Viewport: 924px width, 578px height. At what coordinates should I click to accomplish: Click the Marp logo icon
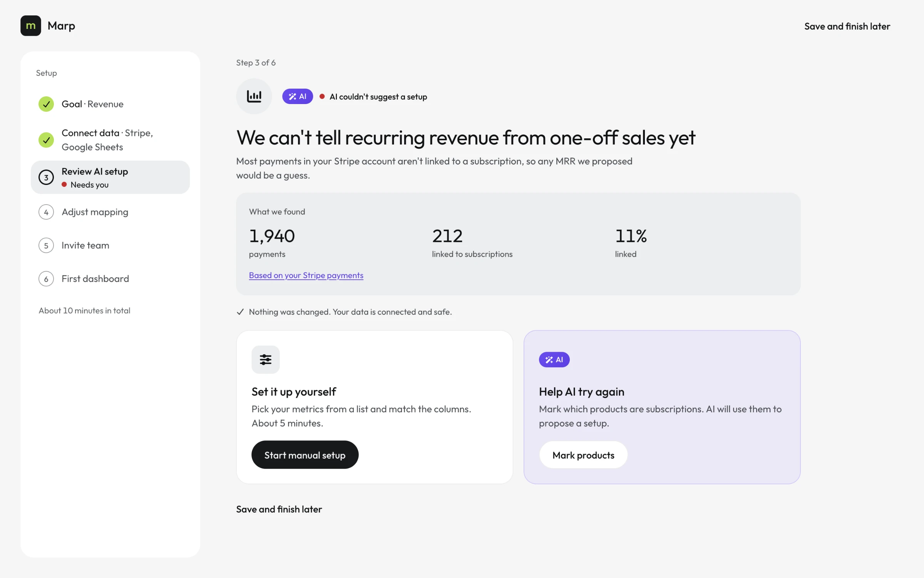31,26
